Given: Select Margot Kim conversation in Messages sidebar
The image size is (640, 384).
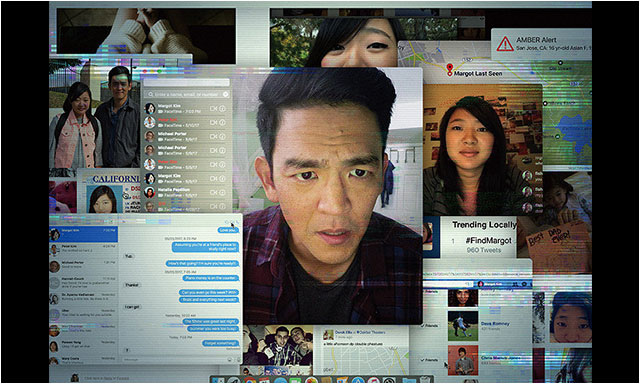Looking at the screenshot, I should 84,234.
